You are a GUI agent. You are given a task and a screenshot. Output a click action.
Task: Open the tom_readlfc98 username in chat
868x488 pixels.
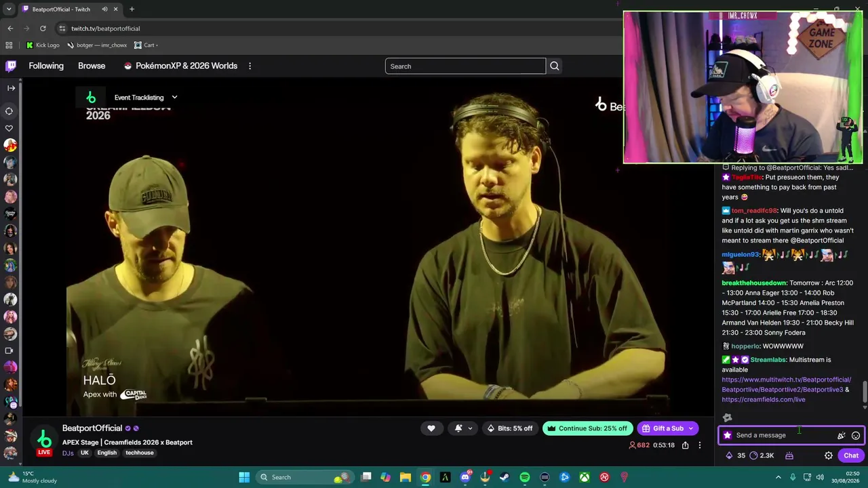(754, 211)
